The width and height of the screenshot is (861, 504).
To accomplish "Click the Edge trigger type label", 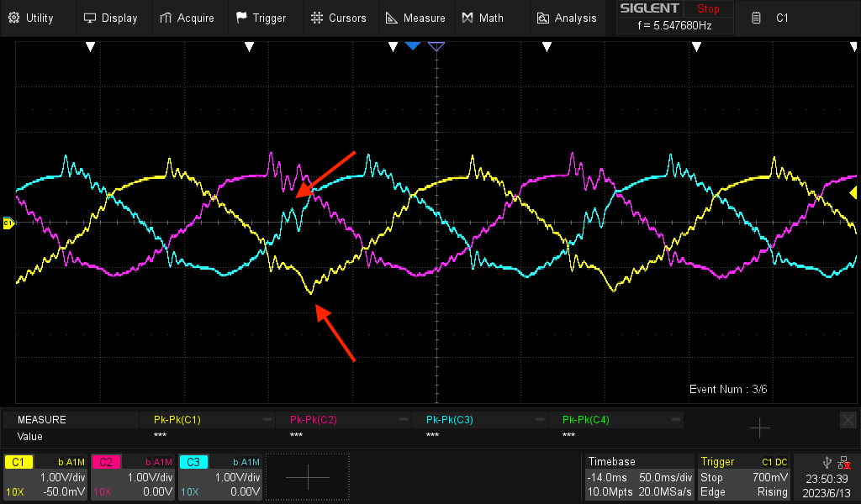I will point(713,492).
